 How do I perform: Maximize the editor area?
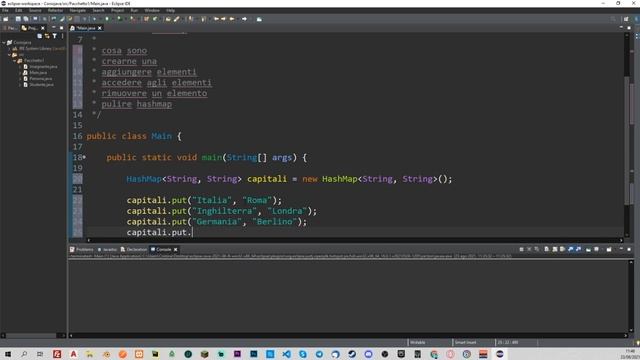point(629,27)
